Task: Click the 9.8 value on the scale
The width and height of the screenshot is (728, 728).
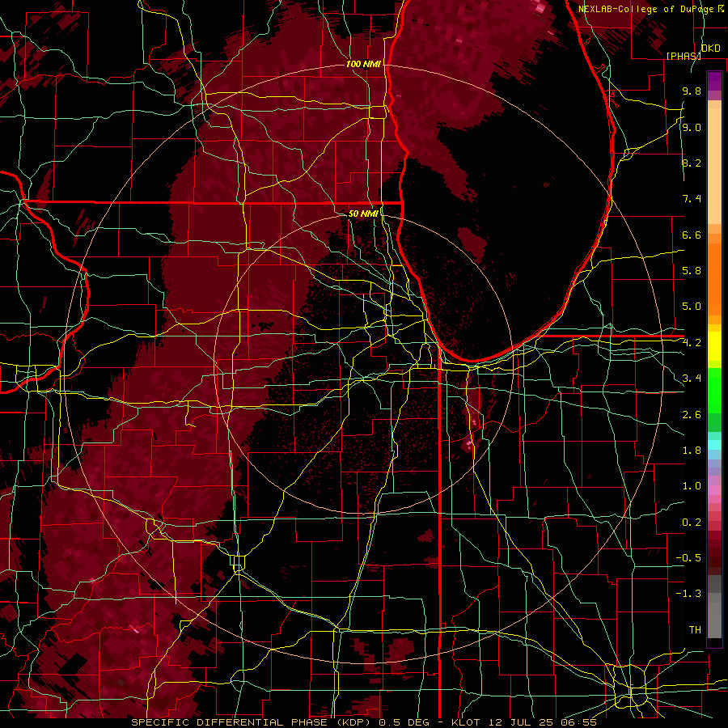Action: pos(692,91)
